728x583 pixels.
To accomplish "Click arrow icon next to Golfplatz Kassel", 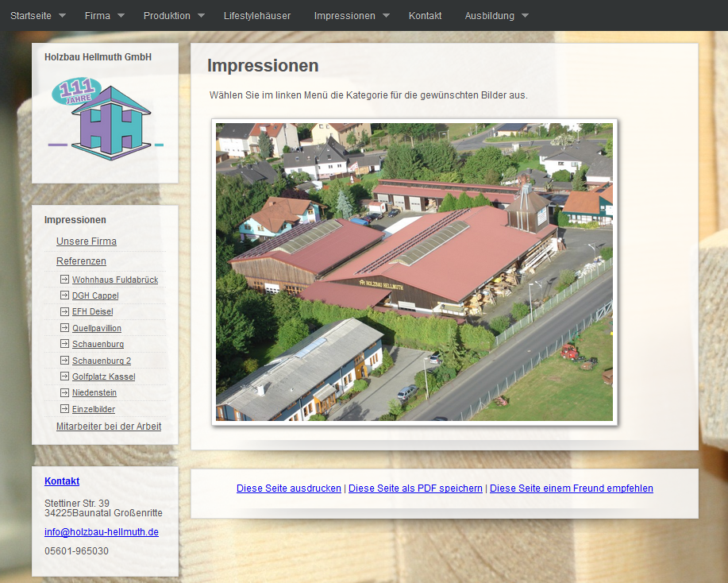I will coord(64,376).
